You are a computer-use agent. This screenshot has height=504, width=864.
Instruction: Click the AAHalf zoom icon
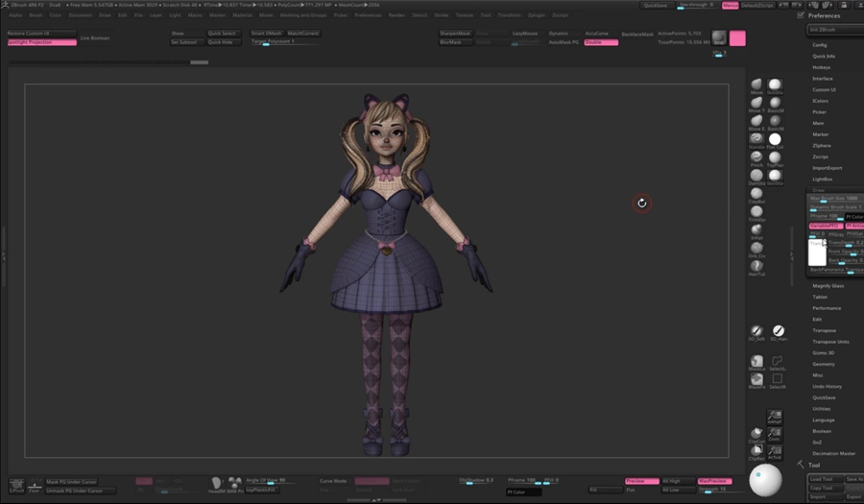tap(775, 416)
